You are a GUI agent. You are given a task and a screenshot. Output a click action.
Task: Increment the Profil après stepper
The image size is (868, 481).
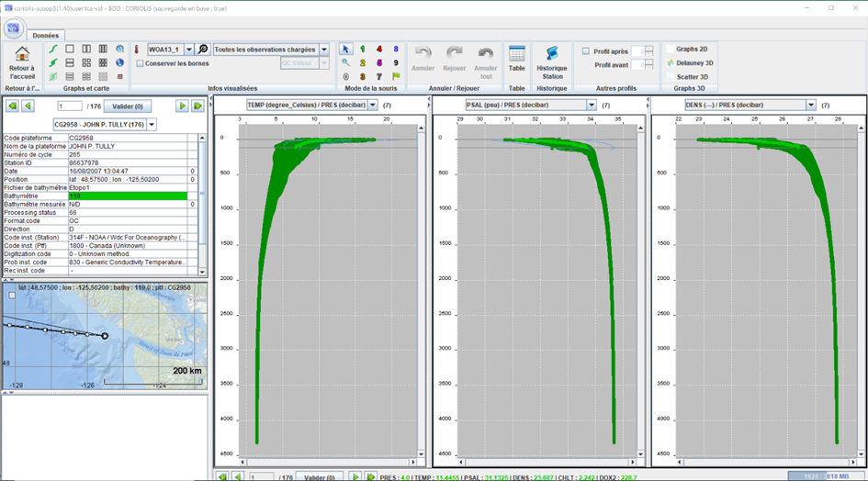(649, 49)
